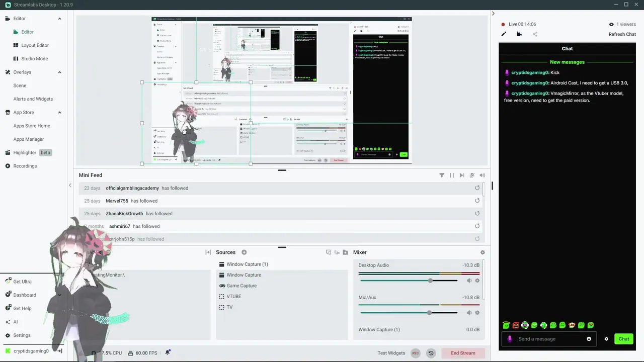Screen dimensions: 644x362
Task: Start recording with the REC button
Action: coord(416,353)
